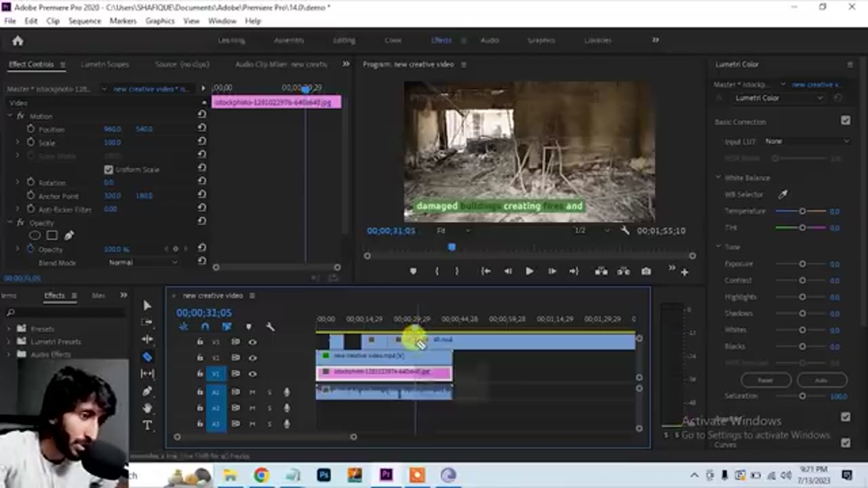Viewport: 868px width, 488px height.
Task: Enable voice-over record on A3
Action: 286,424
